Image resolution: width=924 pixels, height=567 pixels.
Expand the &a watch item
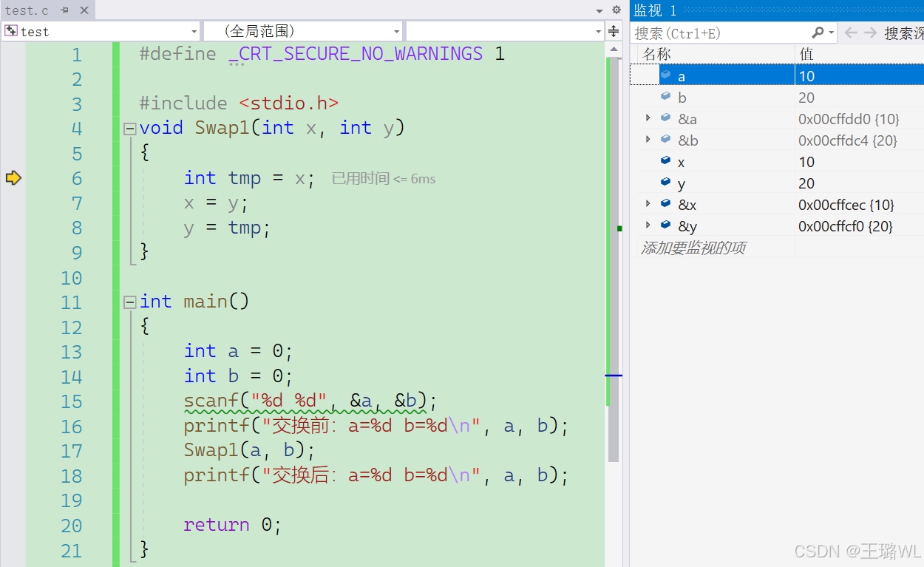point(648,118)
